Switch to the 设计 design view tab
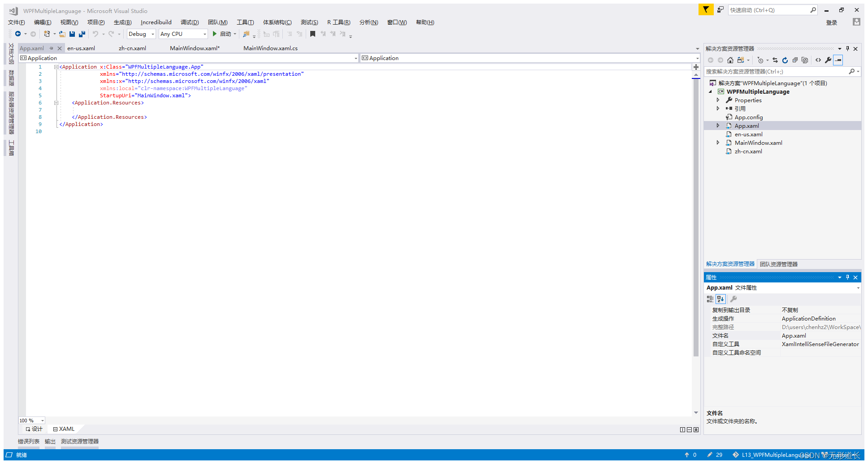The image size is (868, 464). pos(34,429)
